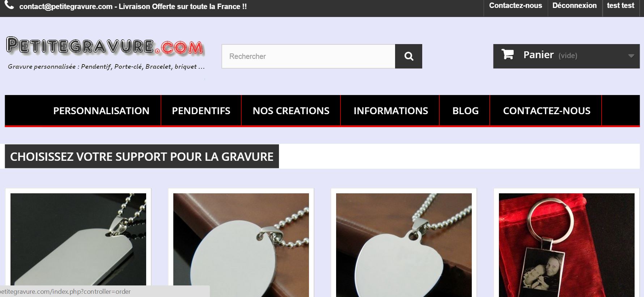
Task: Open the Personnalisation menu
Action: tap(101, 111)
